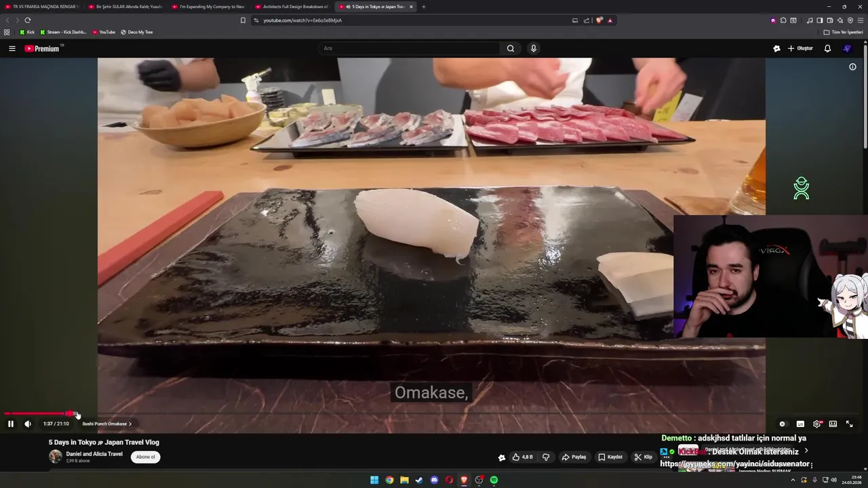868x488 pixels.
Task: Start voice search with microphone icon
Action: pyautogui.click(x=534, y=48)
